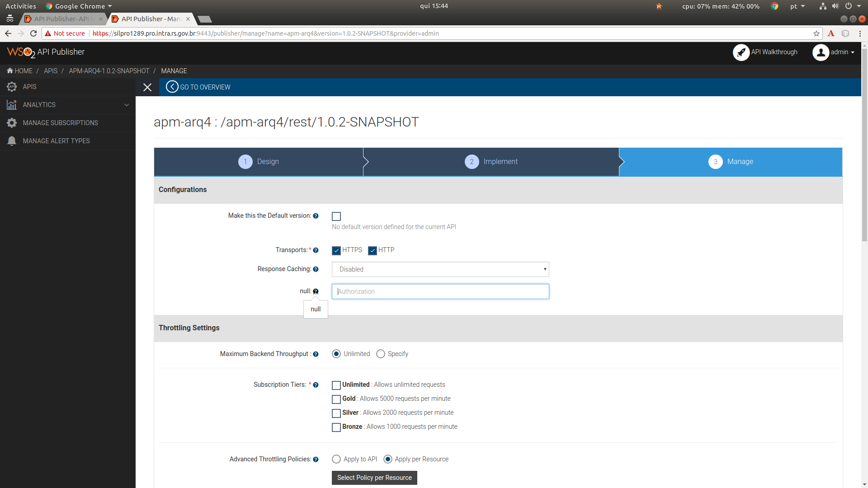Open the API Walkthrough rocket icon
868x488 pixels.
[741, 52]
